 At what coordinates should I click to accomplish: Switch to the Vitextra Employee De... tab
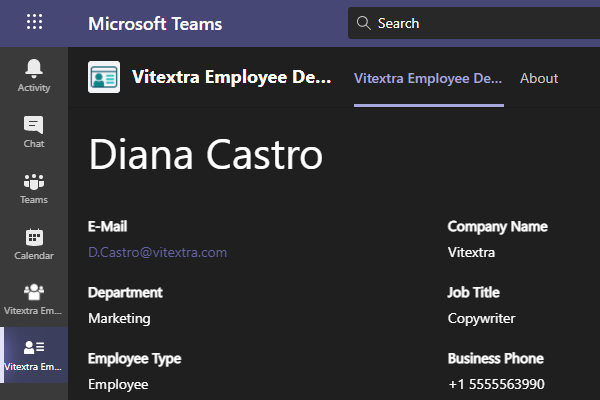(428, 78)
